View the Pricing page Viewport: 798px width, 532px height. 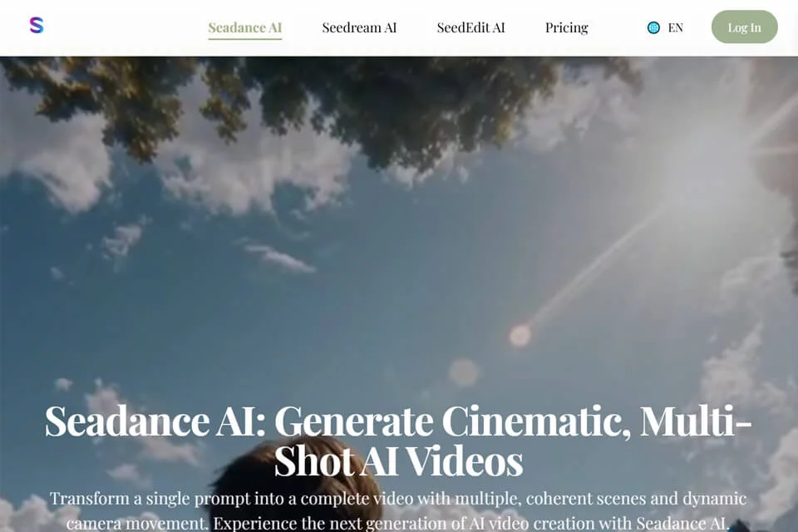tap(566, 27)
